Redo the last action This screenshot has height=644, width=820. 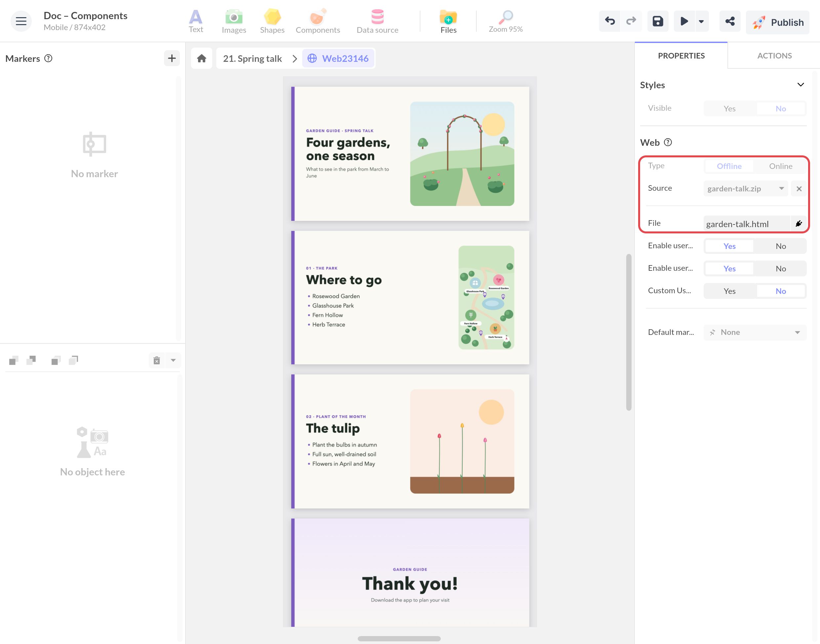[x=631, y=21]
